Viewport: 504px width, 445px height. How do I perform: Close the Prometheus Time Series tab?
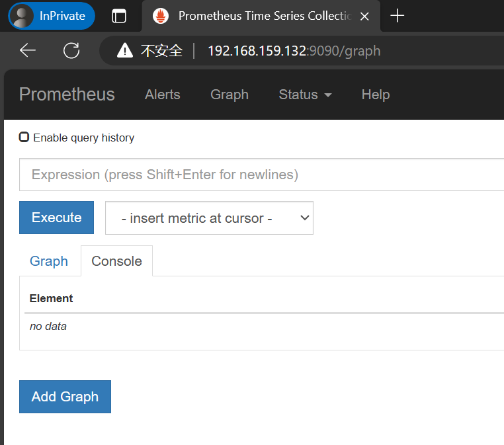pyautogui.click(x=364, y=16)
